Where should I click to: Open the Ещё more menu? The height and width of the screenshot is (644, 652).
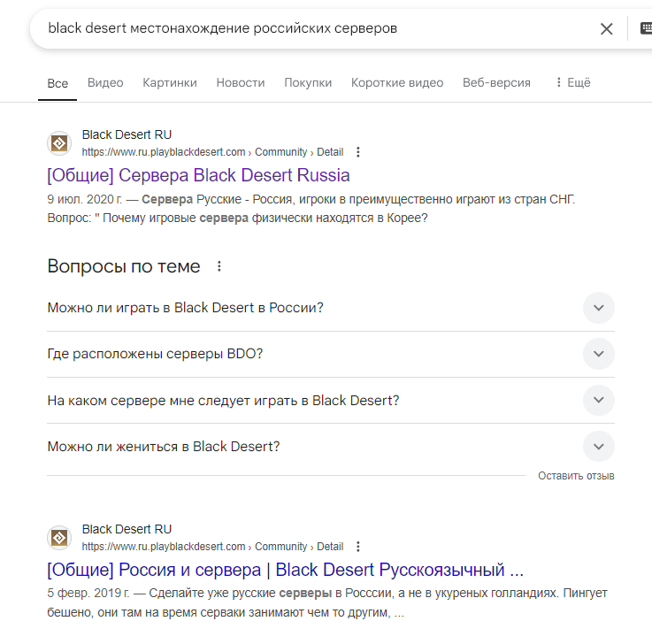pos(573,82)
